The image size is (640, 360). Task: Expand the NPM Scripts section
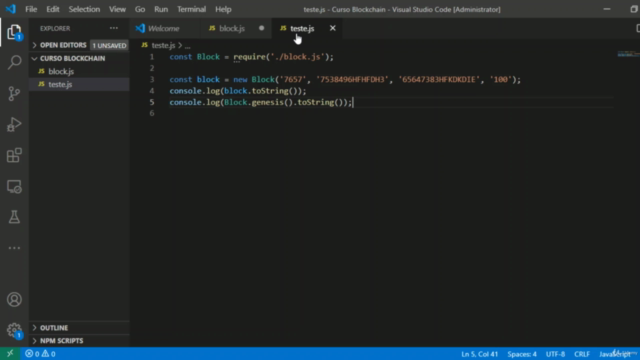tap(61, 341)
